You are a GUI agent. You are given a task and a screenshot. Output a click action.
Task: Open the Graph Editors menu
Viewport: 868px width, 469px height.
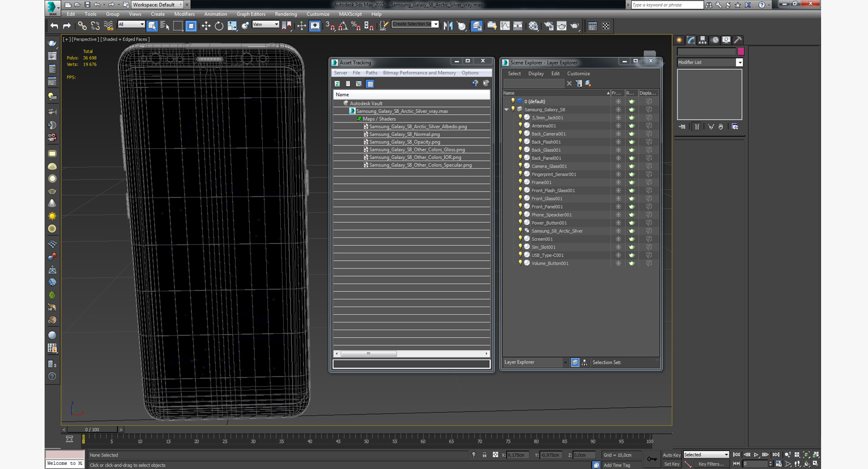click(251, 14)
